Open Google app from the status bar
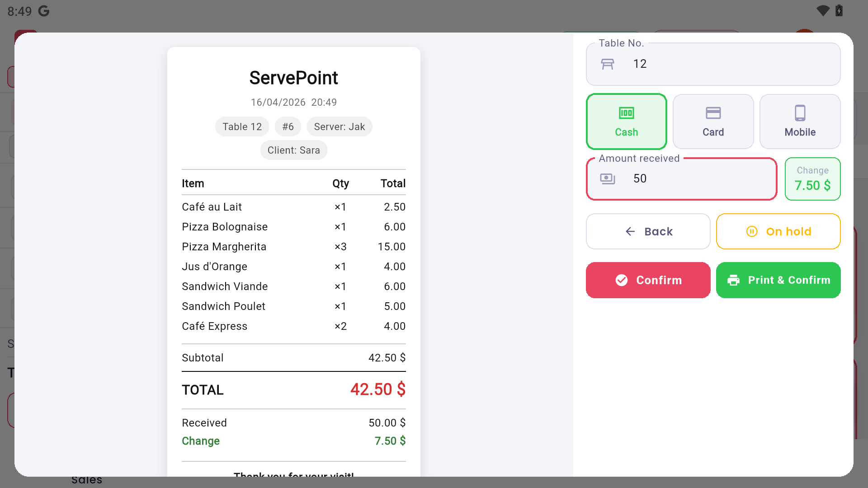Screen dimensions: 868x488 pyautogui.click(x=43, y=11)
